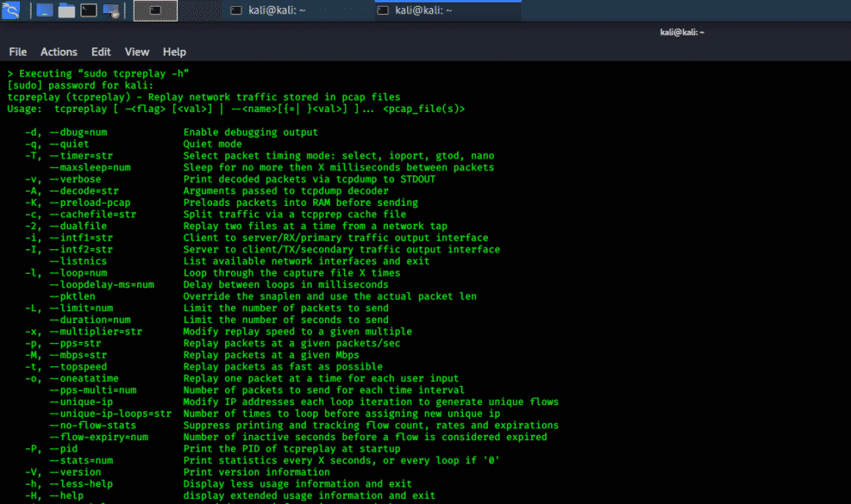Click 'List available network interfaces and exit' text
This screenshot has width=851, height=504.
click(x=306, y=261)
